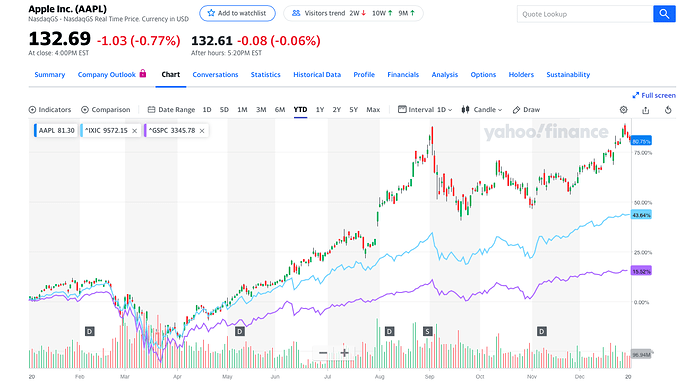Viewport: 690px width, 387px height.
Task: Open the Financials tab
Action: 403,75
